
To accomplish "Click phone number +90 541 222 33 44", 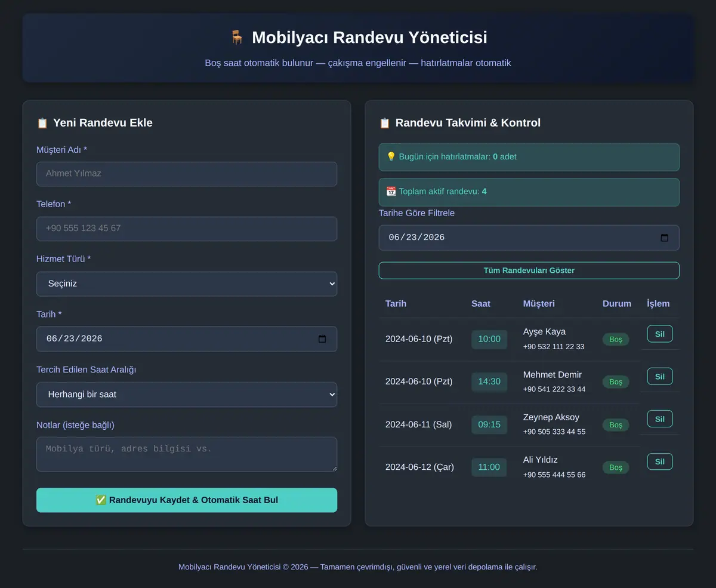I will 554,389.
